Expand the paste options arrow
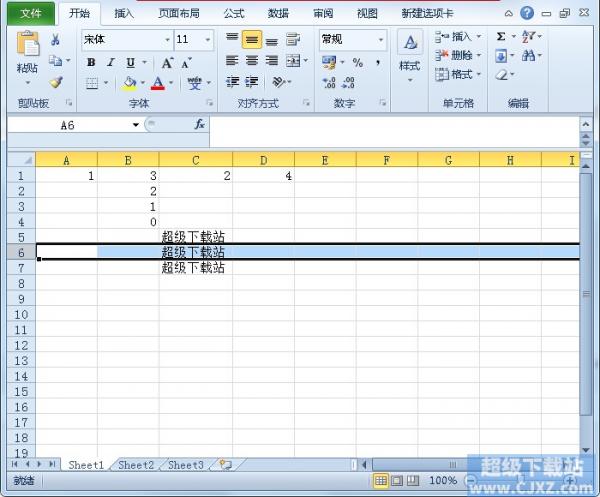This screenshot has width=600, height=497. 28,82
